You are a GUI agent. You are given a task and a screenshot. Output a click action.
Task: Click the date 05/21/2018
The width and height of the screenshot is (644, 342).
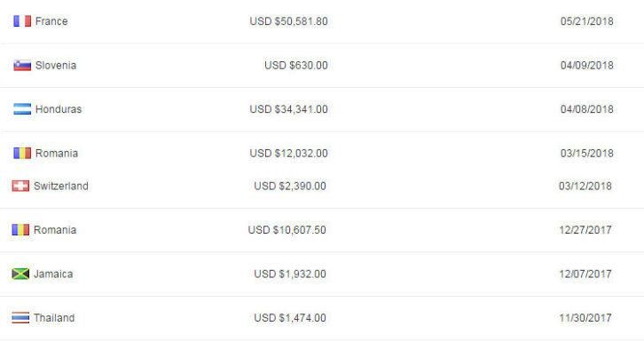tap(587, 21)
